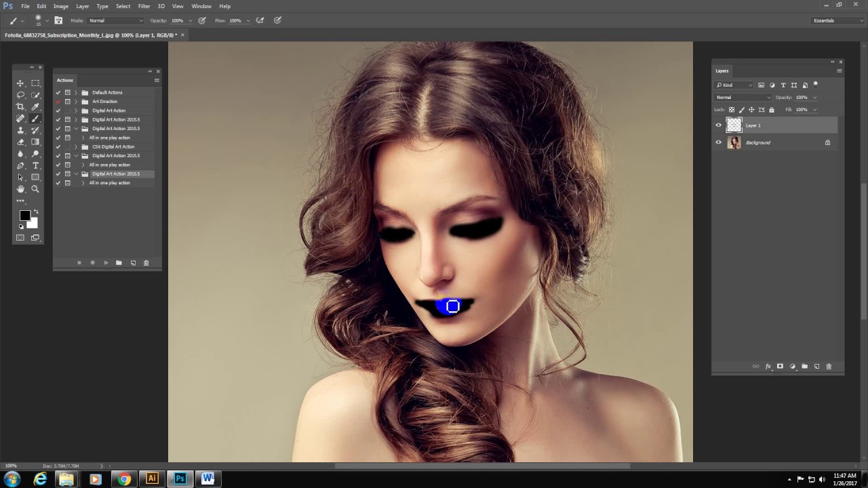
Task: Add a layer style with fx icon
Action: 768,366
